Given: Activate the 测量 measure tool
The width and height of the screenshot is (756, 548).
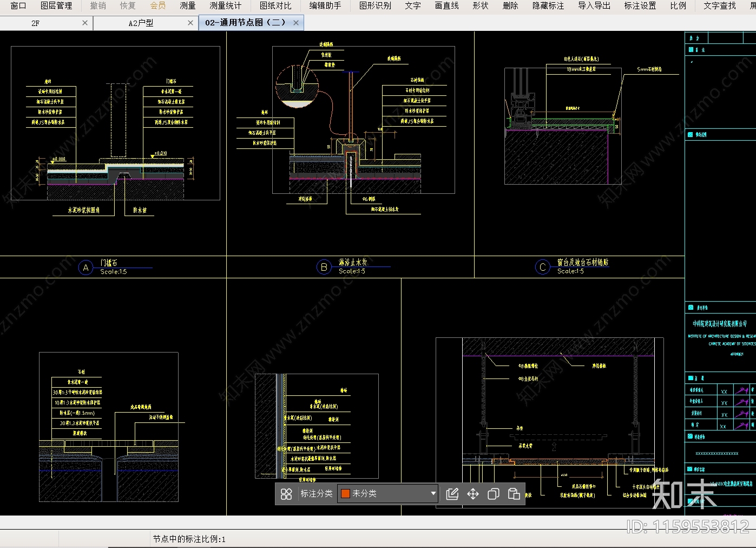Looking at the screenshot, I should [x=188, y=5].
